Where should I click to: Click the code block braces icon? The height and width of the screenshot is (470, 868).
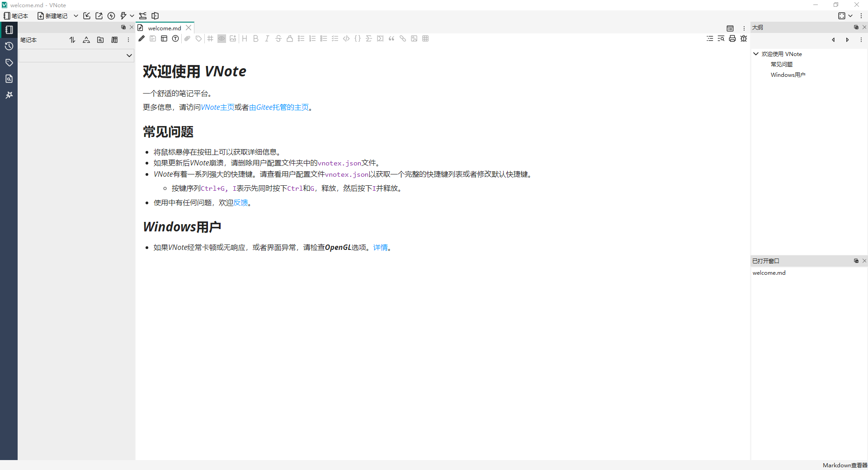(x=358, y=39)
